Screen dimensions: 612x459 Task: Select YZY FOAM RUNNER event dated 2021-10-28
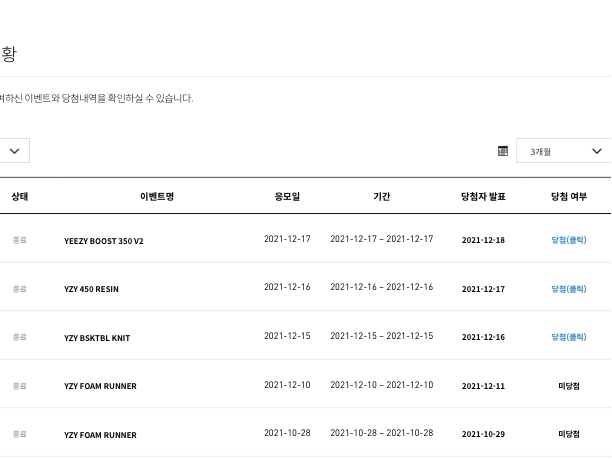point(100,435)
